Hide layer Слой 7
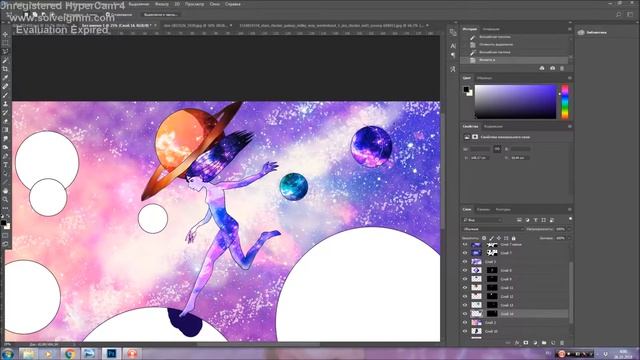The height and width of the screenshot is (360, 640). coord(465,253)
